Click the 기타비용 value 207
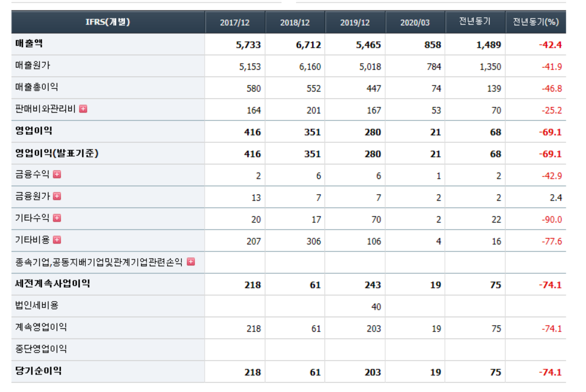This screenshot has height=392, width=586. (x=253, y=242)
